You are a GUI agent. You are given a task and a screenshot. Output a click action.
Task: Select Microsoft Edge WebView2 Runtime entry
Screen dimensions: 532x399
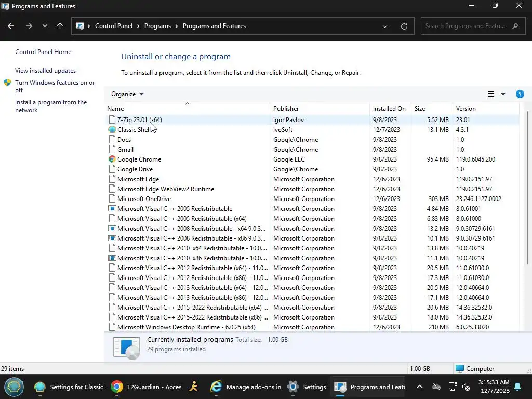point(166,189)
